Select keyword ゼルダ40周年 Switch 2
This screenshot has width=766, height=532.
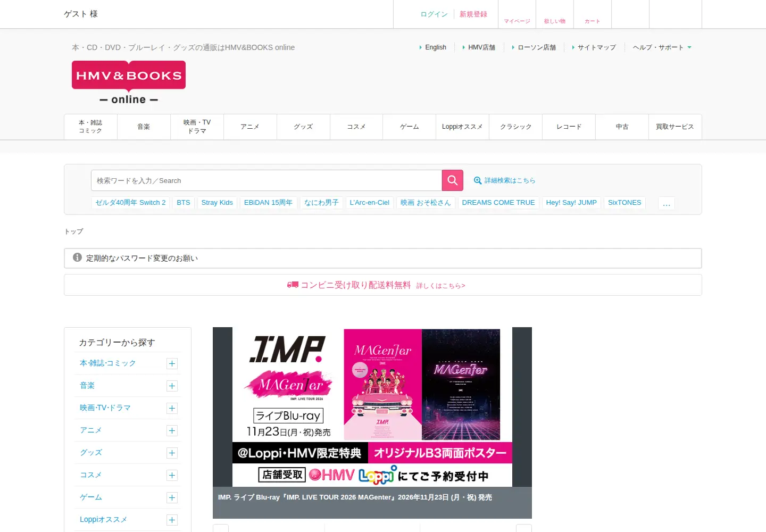130,203
